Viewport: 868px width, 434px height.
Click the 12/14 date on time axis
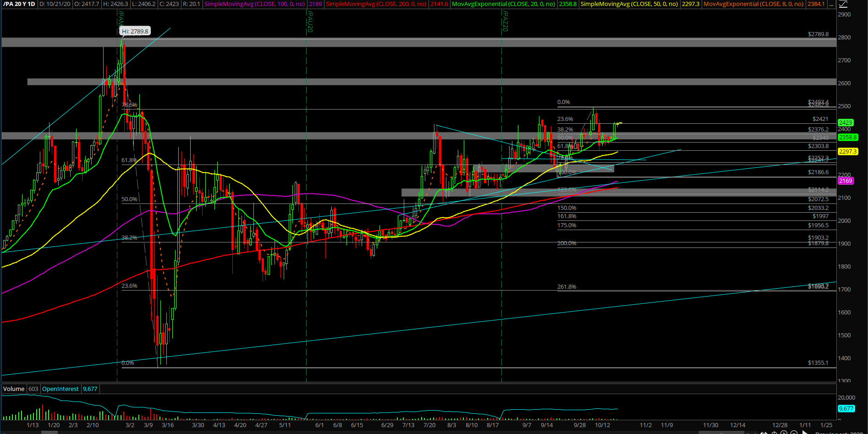737,425
